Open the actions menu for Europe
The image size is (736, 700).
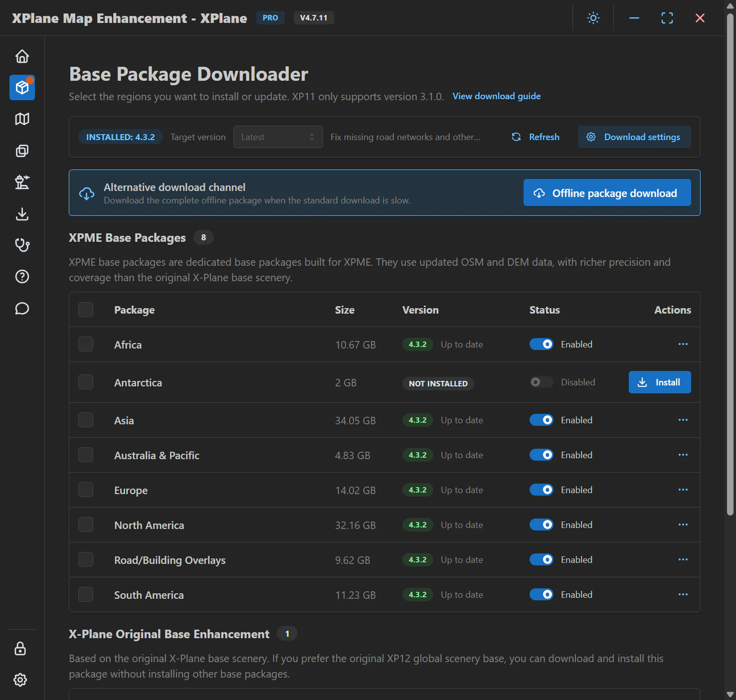coord(683,490)
